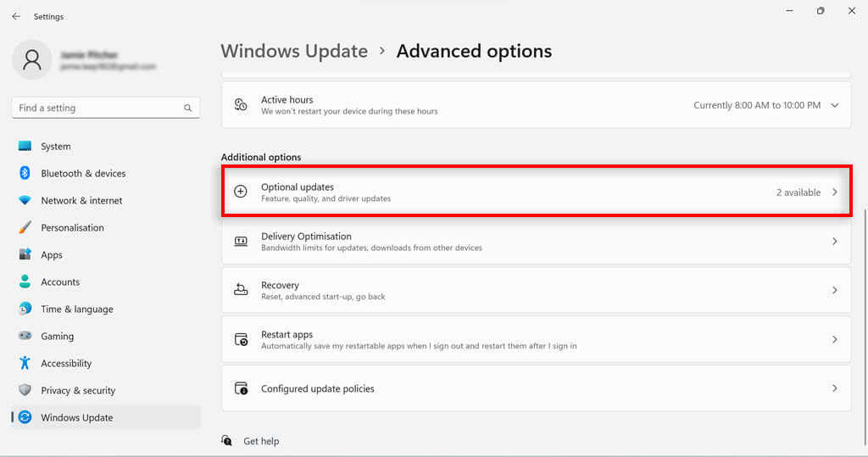Click the Personalisation paintbrush icon
The image size is (868, 457).
[x=25, y=228]
